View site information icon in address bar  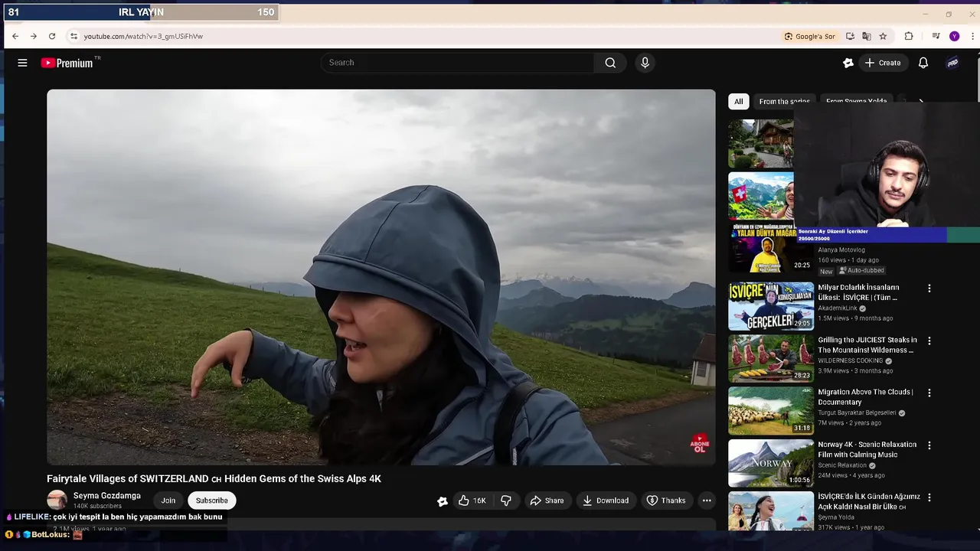(x=73, y=36)
